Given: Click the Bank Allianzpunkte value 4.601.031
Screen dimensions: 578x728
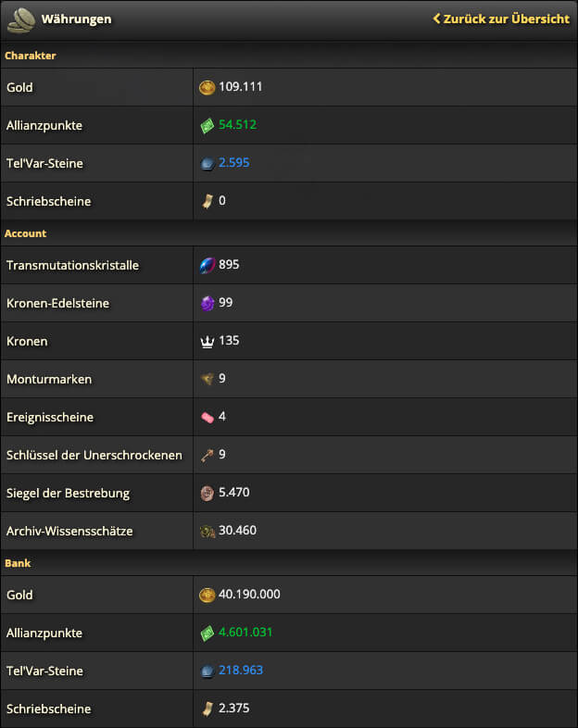Looking at the screenshot, I should click(245, 633).
